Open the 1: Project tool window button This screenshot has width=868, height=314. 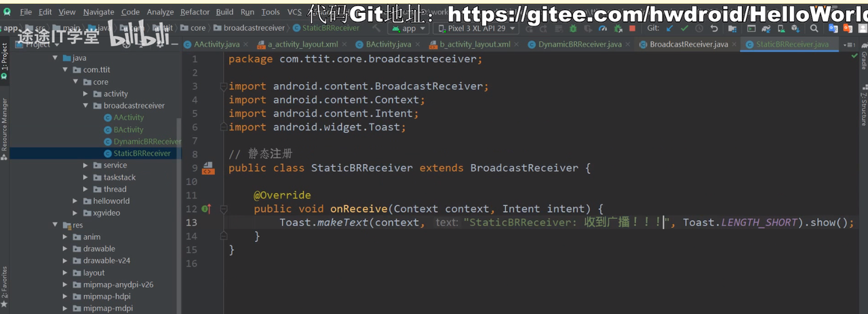point(4,61)
